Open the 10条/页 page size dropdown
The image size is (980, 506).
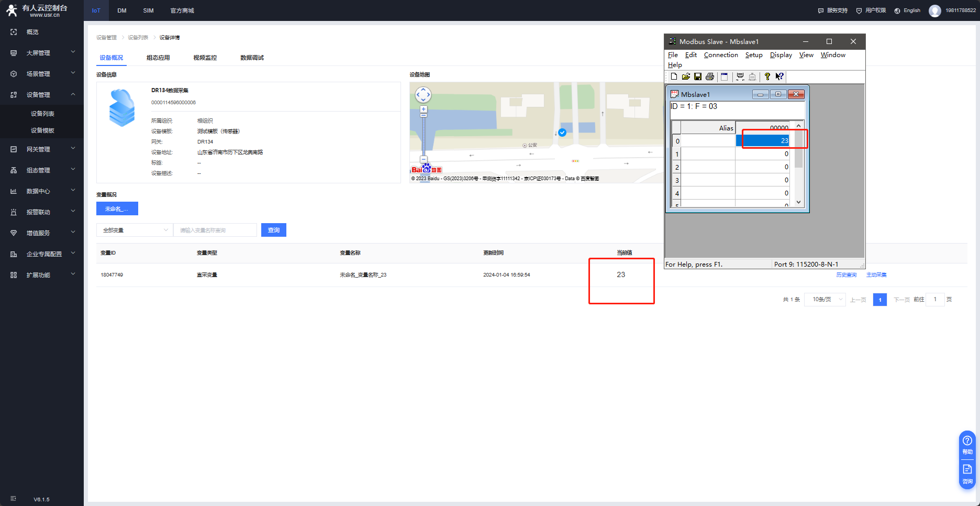825,300
